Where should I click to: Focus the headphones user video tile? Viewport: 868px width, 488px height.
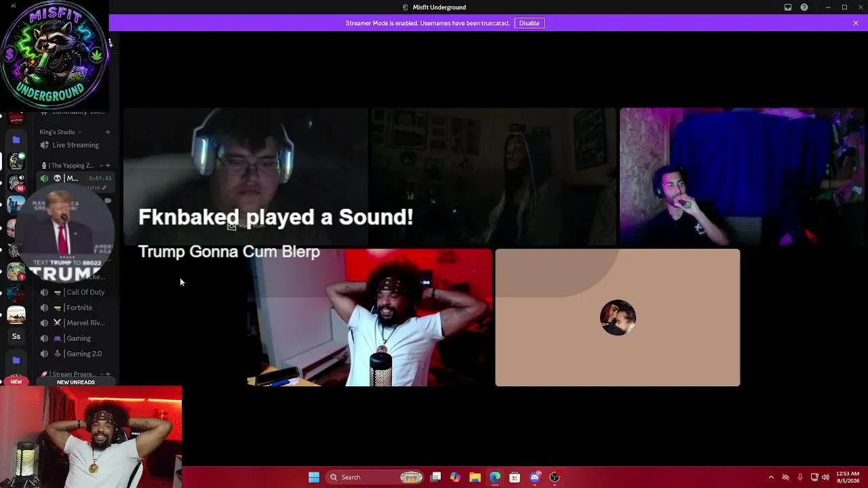[x=245, y=176]
